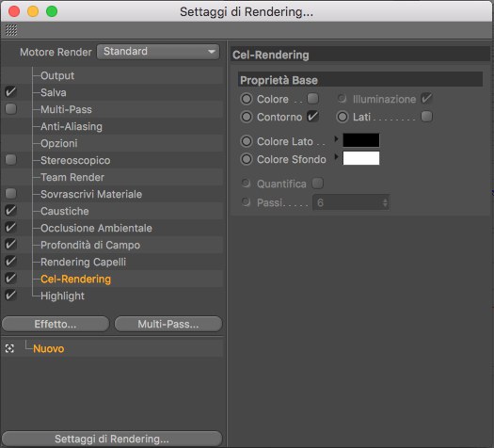Screen dimensions: 494x448
Task: Open the Motore Render Standard dropdown
Action: pyautogui.click(x=158, y=52)
